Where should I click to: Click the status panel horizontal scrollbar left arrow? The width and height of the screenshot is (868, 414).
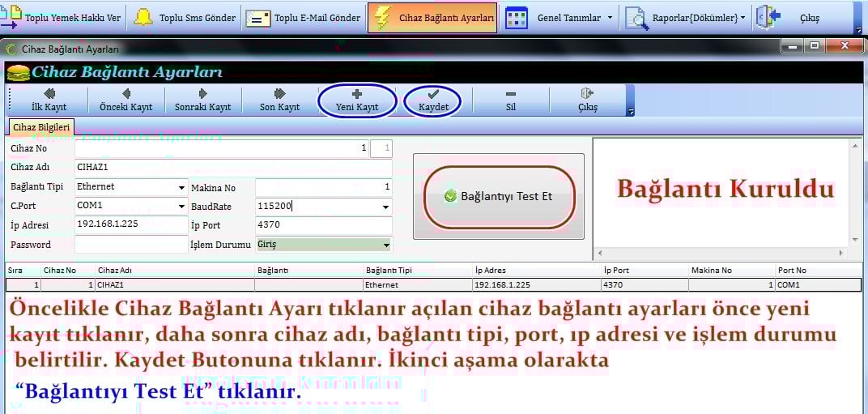click(x=599, y=253)
